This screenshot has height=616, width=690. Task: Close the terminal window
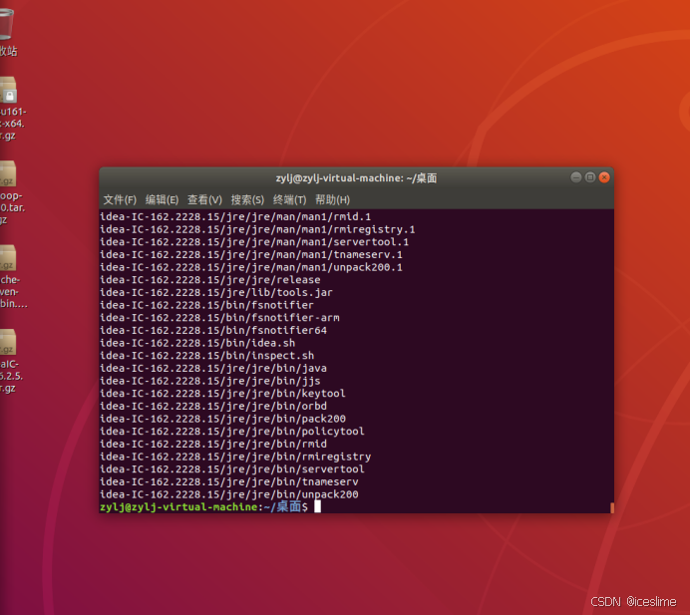click(604, 177)
